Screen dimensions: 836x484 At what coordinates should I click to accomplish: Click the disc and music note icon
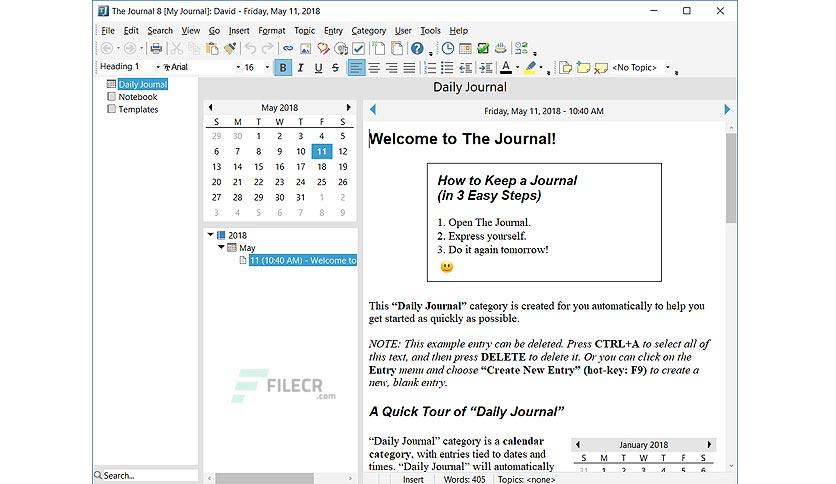coord(341,49)
